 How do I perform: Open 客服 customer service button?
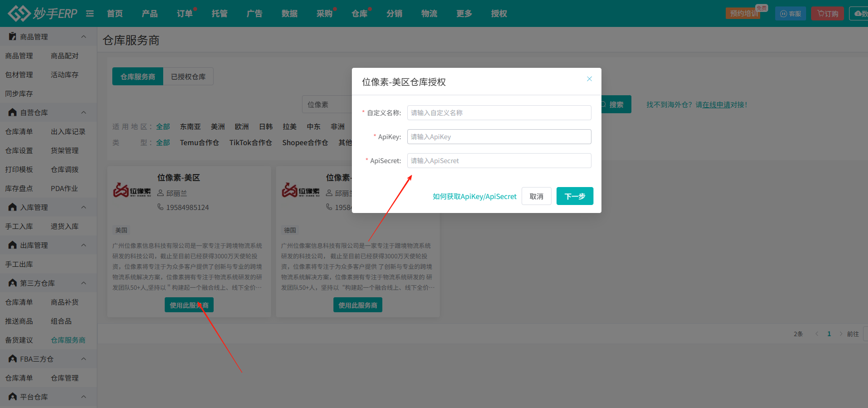pos(791,13)
